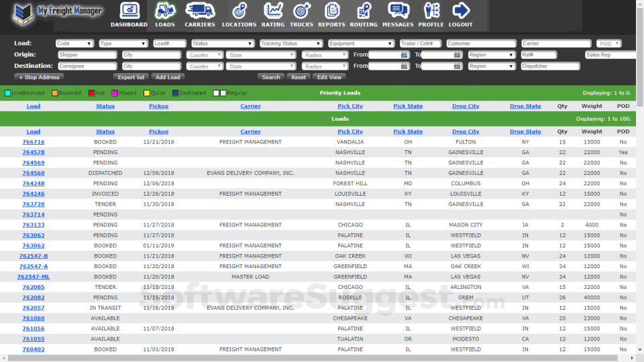The image size is (644, 362).
Task: Click the vertical scrollbar down arrow
Action: point(640,350)
